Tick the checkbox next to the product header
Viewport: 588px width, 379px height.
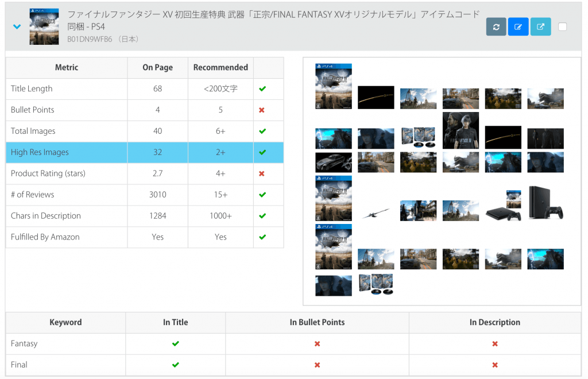562,26
